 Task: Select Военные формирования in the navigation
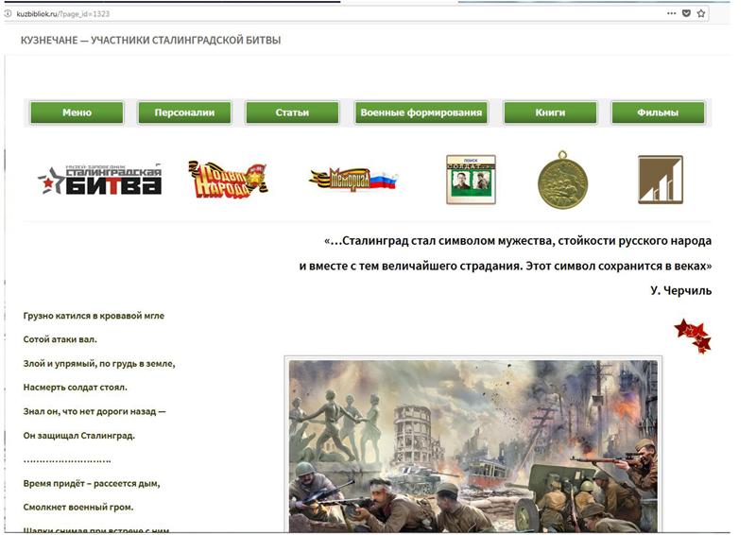point(421,112)
